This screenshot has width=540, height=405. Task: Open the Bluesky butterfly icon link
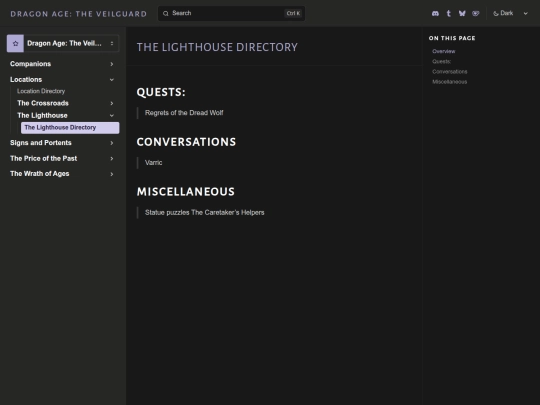coord(462,13)
